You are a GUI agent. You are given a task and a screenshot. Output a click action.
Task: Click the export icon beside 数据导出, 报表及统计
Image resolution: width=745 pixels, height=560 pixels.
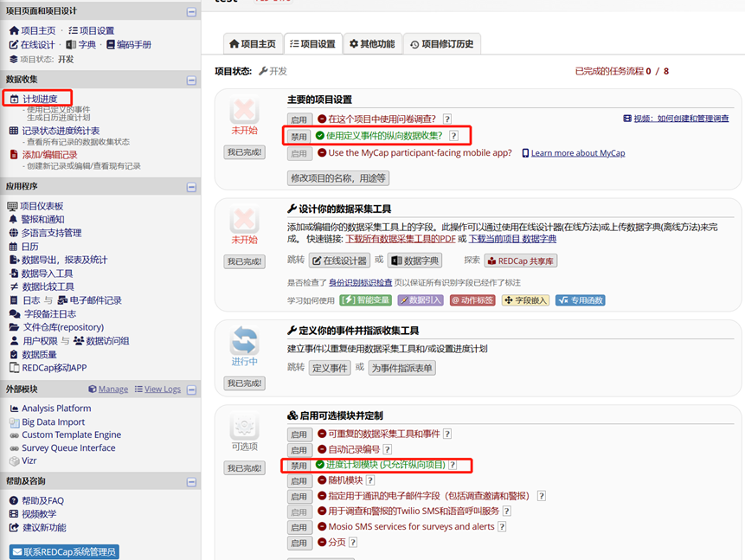point(14,260)
